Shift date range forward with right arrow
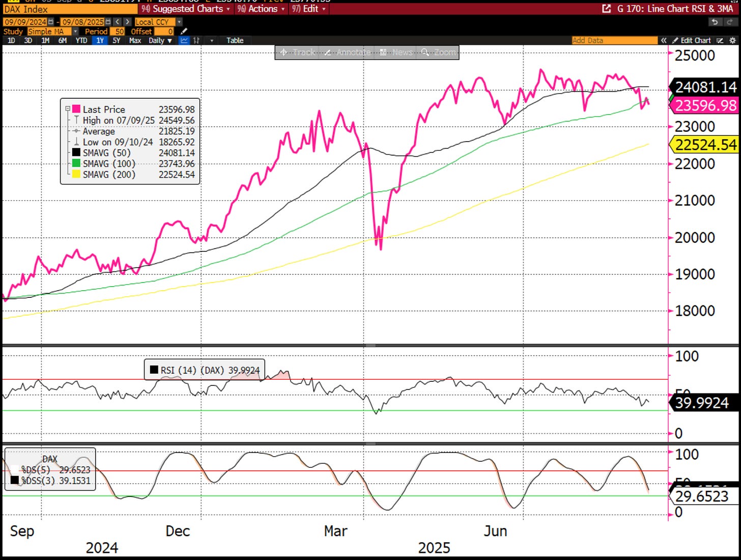Screen dimensions: 741x560 point(127,22)
